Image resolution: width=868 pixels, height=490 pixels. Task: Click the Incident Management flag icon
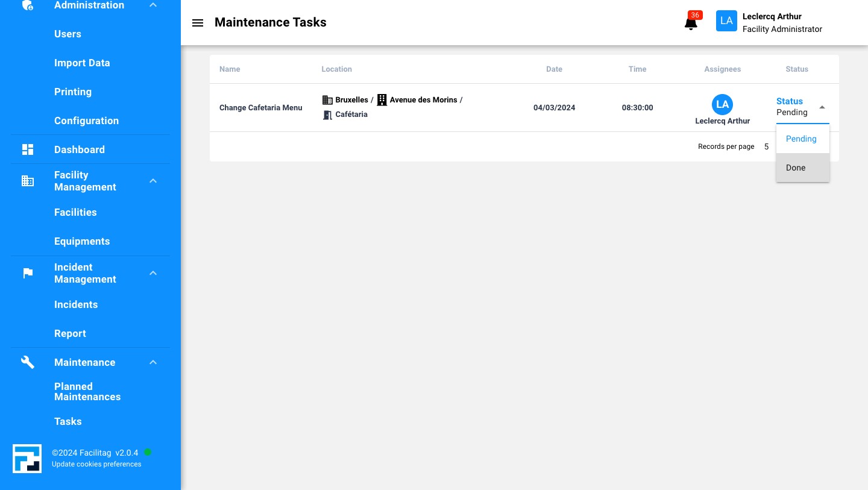[28, 273]
